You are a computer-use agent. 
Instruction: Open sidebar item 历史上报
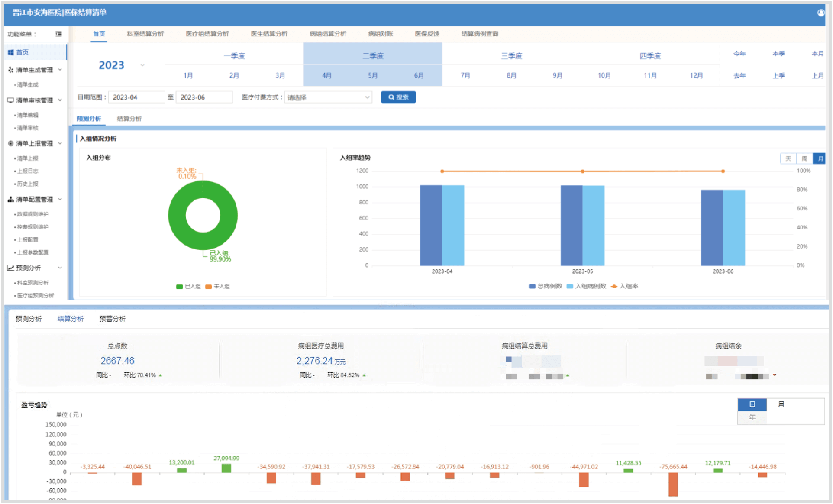[x=28, y=184]
